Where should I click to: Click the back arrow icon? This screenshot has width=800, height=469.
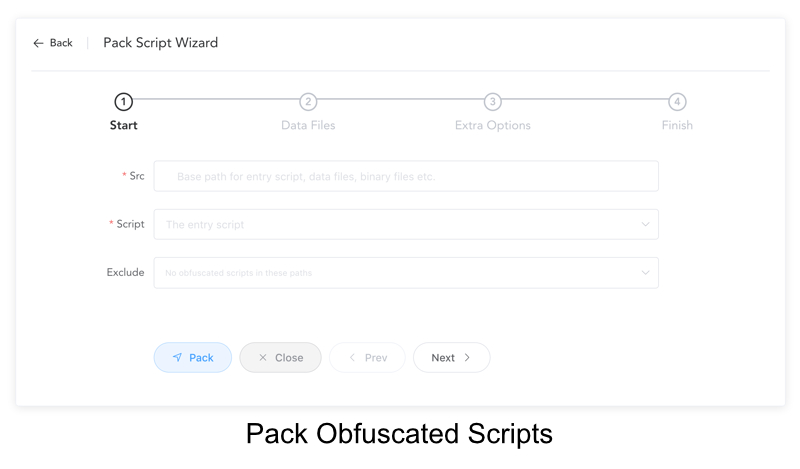tap(38, 43)
